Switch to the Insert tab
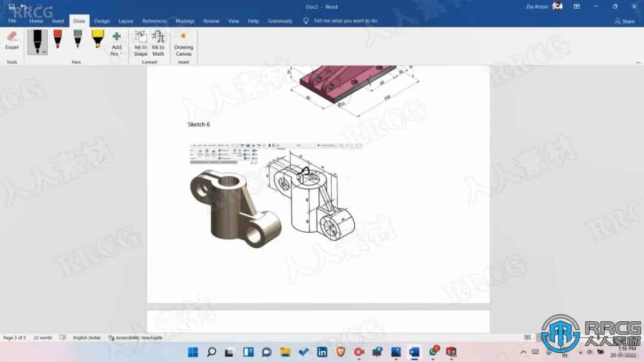 tap(58, 21)
